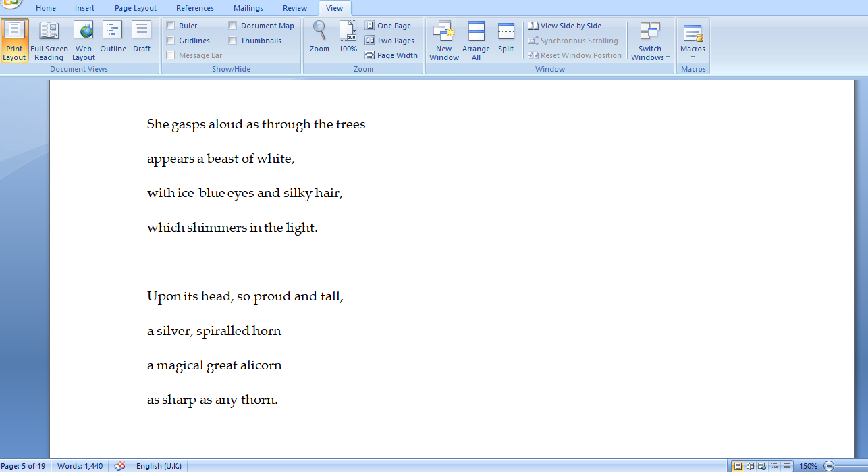Click Page 5 of 19 indicator
Image resolution: width=868 pixels, height=472 pixels.
[x=24, y=466]
